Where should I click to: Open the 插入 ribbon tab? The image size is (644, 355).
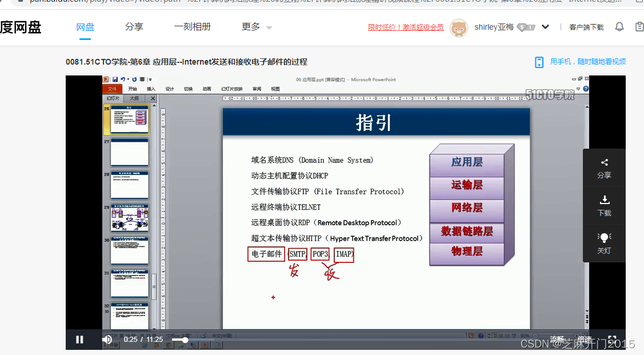151,89
